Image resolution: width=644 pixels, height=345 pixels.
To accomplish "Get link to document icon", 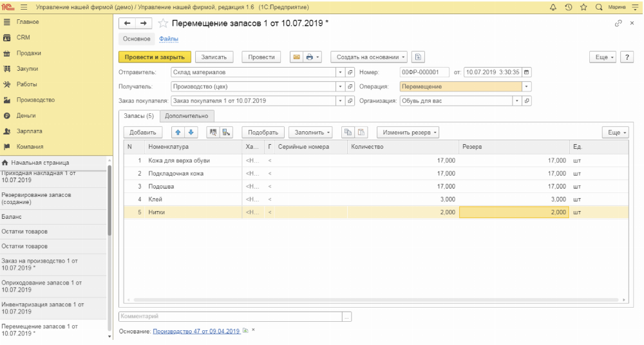I will pos(618,23).
